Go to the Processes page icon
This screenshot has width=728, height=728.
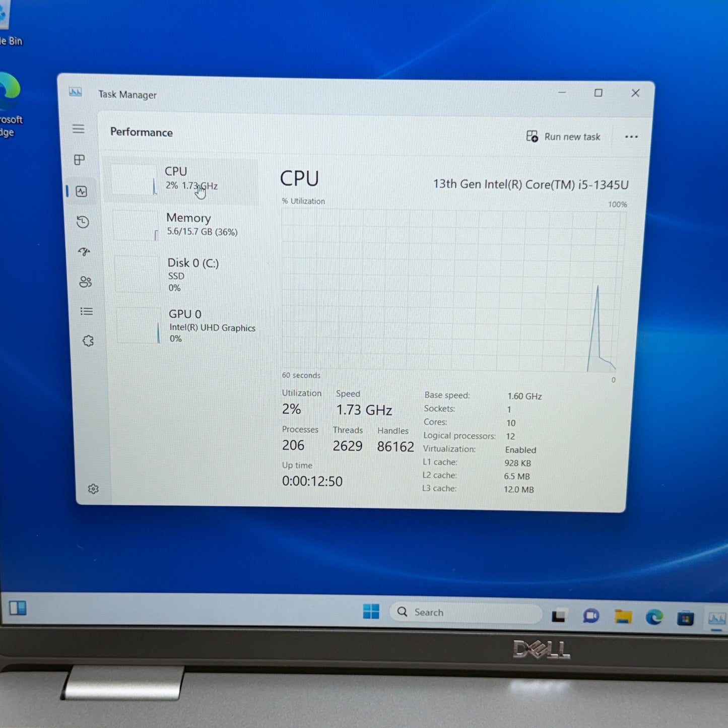coord(80,160)
